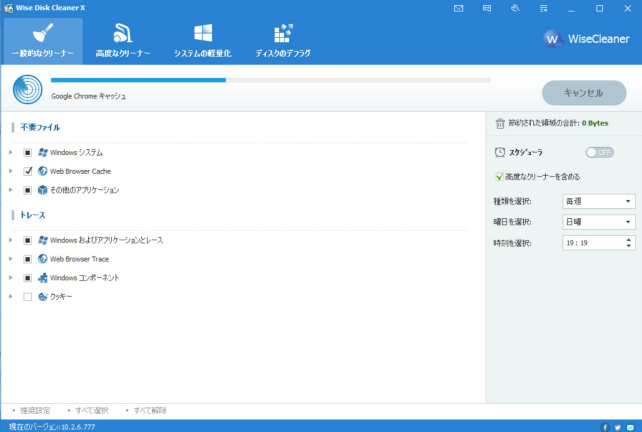Screen dimensions: 642x432
Task: Switch to the システムの軽量化 tab
Action: 203,41
